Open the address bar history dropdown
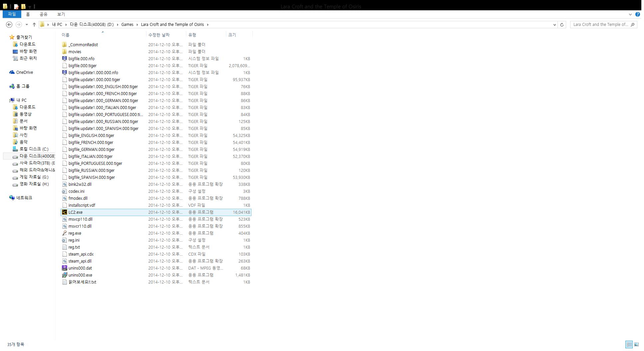Image resolution: width=644 pixels, height=351 pixels. pos(554,25)
